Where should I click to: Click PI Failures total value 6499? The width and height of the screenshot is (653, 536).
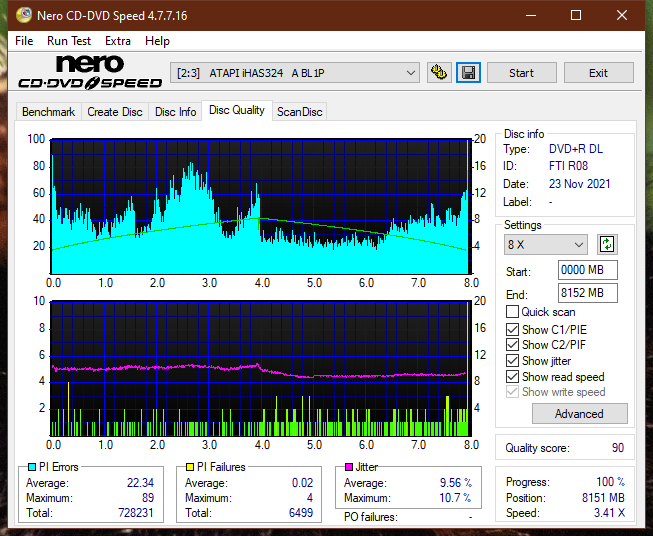[x=301, y=512]
